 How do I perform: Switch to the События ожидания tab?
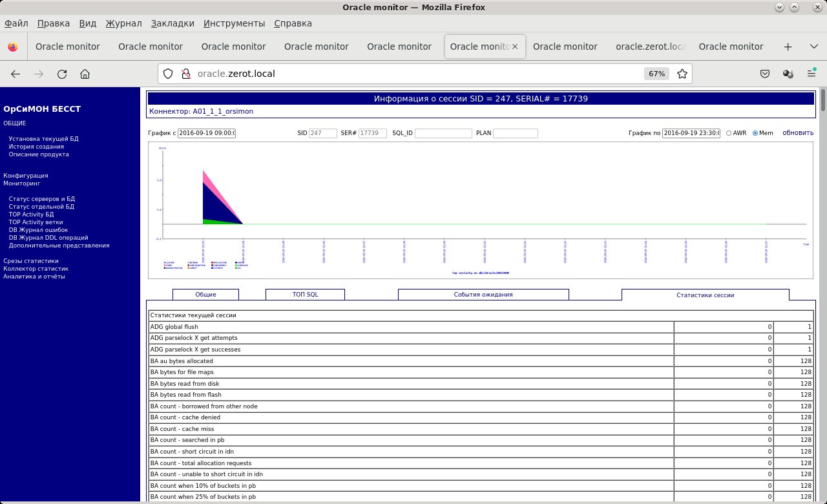[483, 295]
